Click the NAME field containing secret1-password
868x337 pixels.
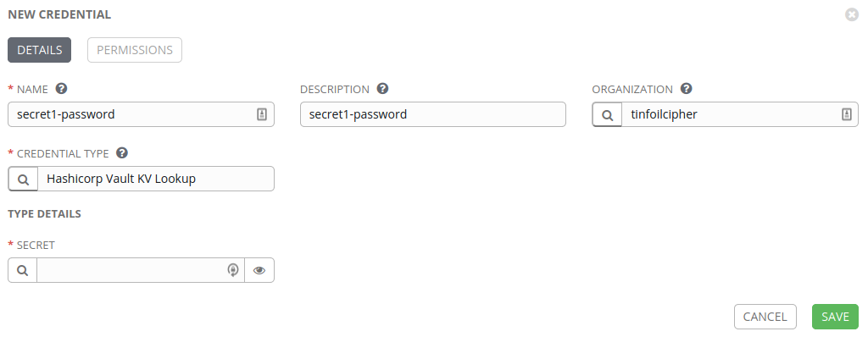click(x=142, y=114)
